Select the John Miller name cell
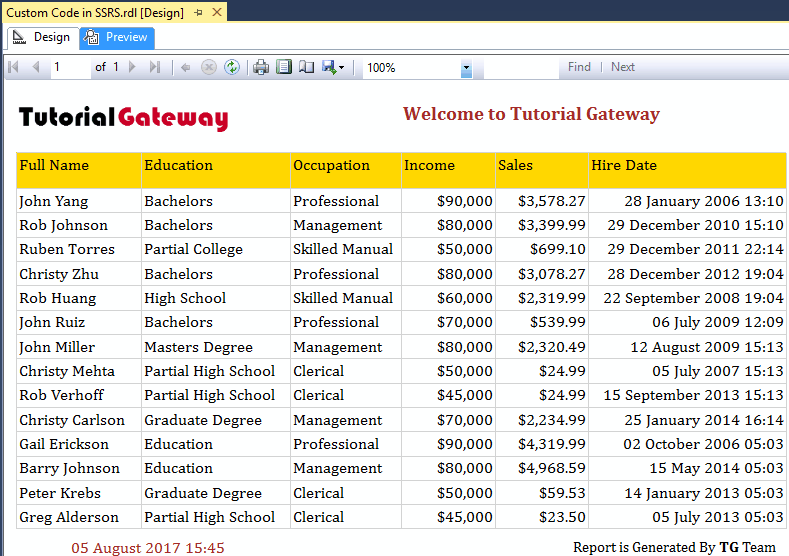This screenshot has width=789, height=556. 78,347
